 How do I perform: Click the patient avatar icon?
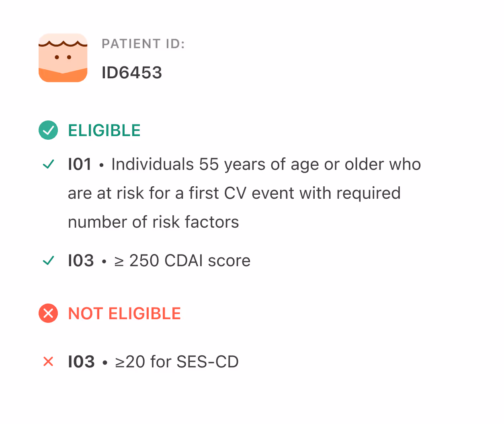point(63,58)
